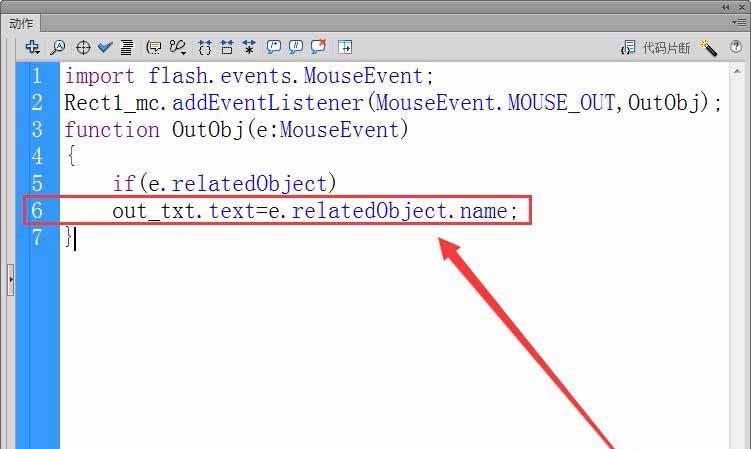Image resolution: width=751 pixels, height=449 pixels.
Task: Click the Script Assist magic wand icon
Action: tap(708, 47)
